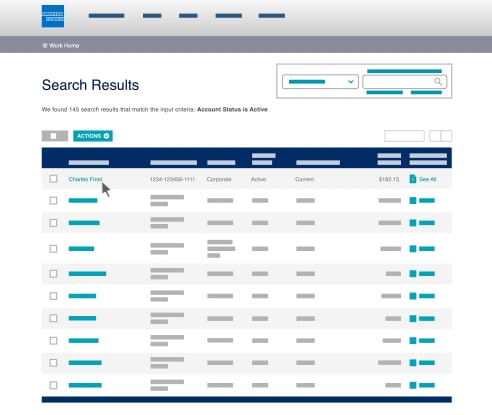
Task: Click See All link in Charles Frost row
Action: click(428, 179)
